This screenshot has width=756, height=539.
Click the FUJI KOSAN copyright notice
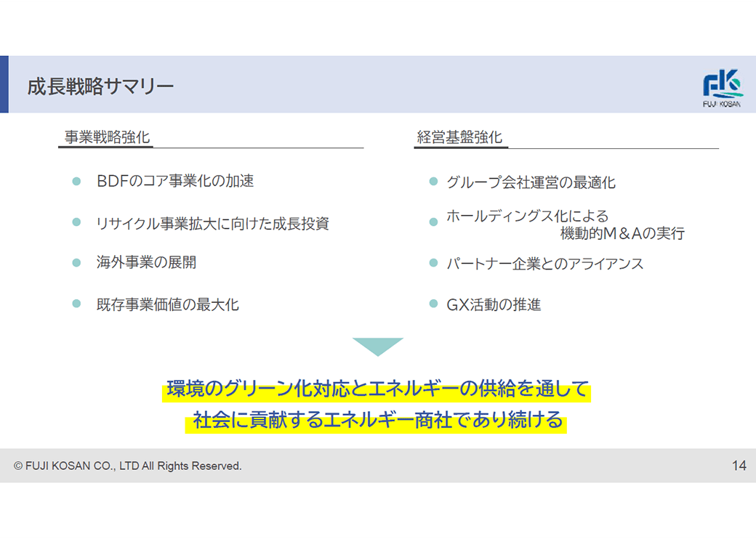(128, 466)
